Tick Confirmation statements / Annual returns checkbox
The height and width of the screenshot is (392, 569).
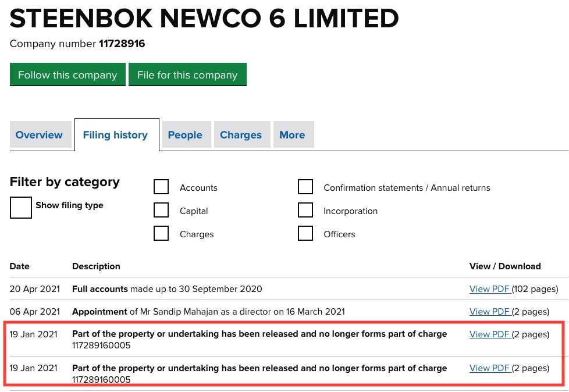(x=305, y=187)
